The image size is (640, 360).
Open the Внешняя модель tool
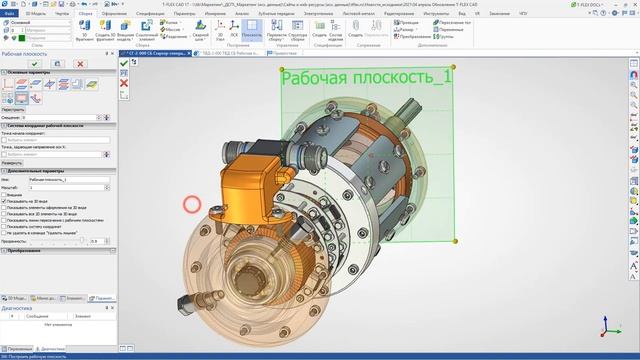coord(125,31)
